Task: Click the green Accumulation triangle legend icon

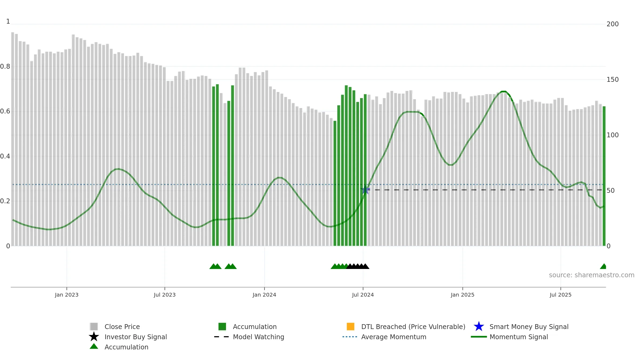Action: click(94, 346)
